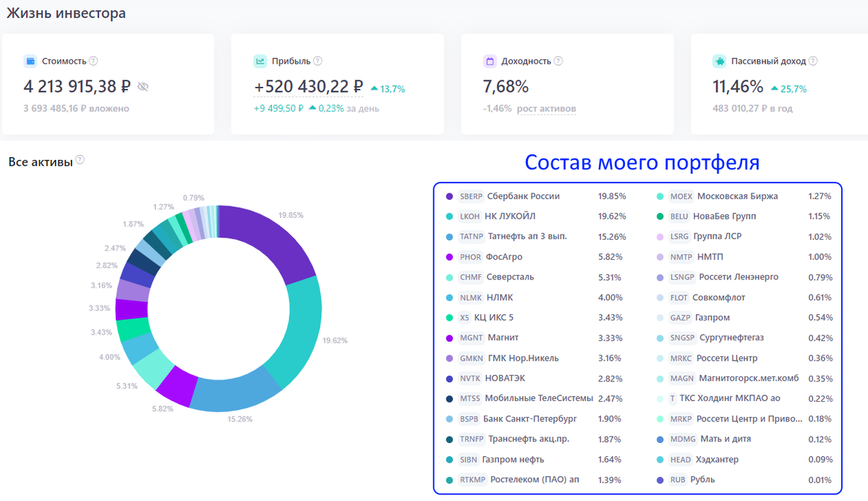Click the MTSS ticker tag
The image size is (868, 501).
470,399
